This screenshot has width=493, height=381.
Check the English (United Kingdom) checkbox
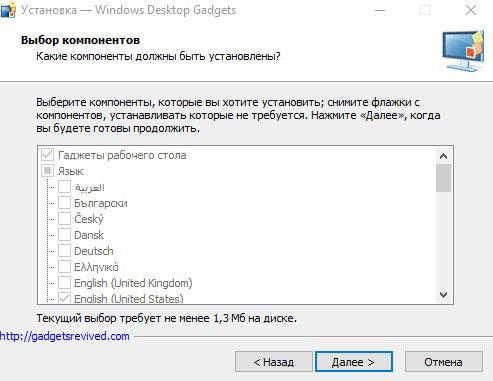pos(64,283)
